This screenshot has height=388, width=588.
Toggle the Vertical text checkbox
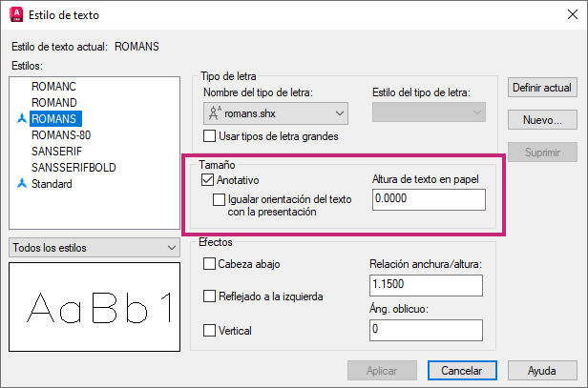(210, 330)
